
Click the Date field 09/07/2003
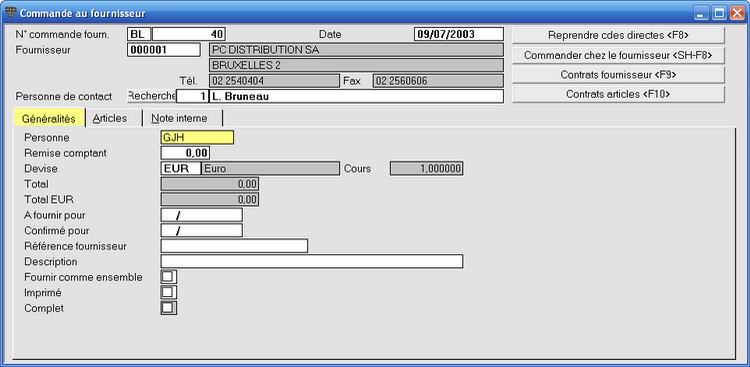tap(459, 34)
